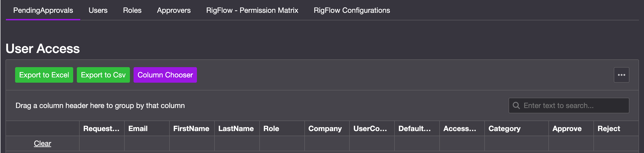Switch to the Users tab

[98, 10]
